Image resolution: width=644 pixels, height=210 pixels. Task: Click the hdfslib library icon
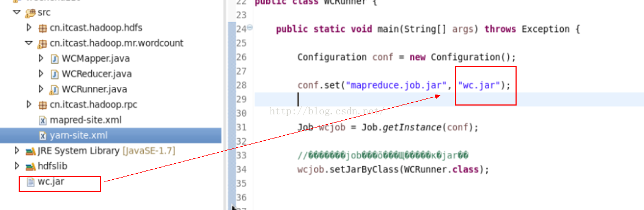point(30,167)
